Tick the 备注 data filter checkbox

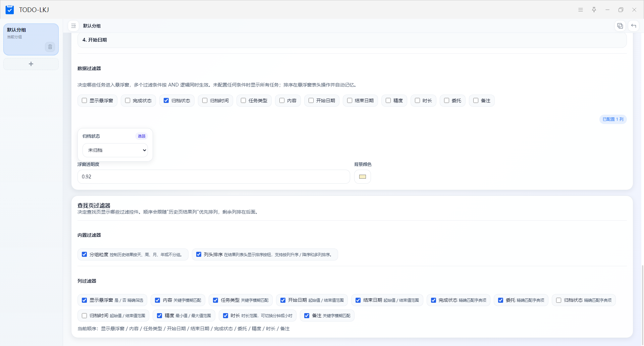476,101
